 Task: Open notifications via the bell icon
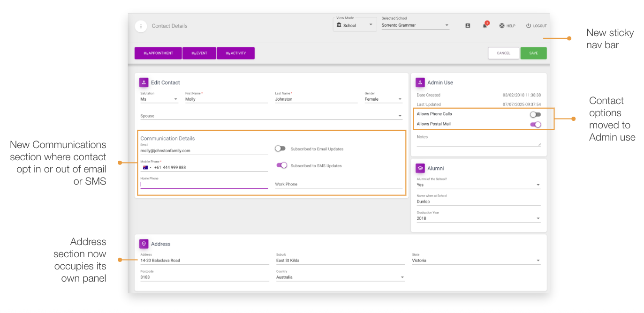click(x=485, y=26)
